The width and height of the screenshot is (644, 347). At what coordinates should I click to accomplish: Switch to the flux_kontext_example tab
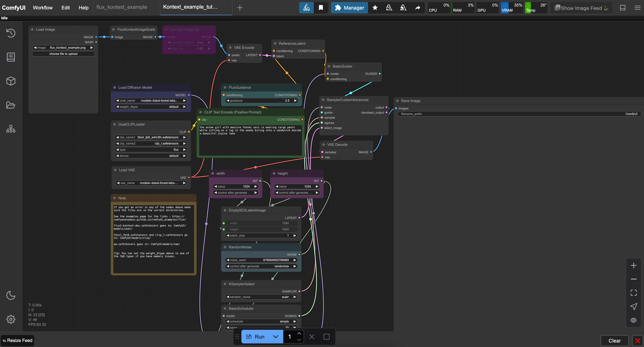122,7
